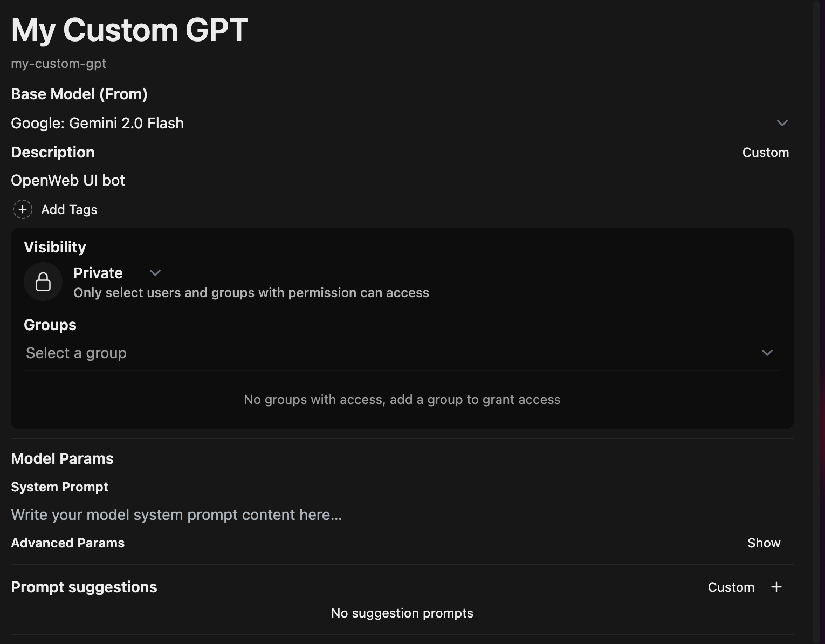The width and height of the screenshot is (825, 644).
Task: Toggle Prompt suggestions Custom mode
Action: click(x=731, y=587)
